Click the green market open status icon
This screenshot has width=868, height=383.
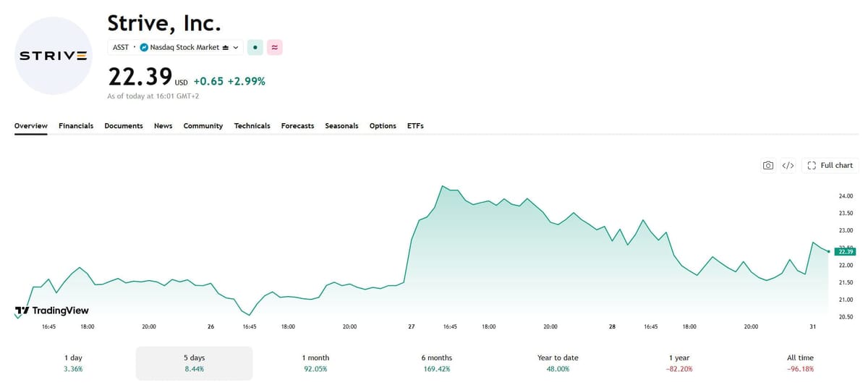coord(255,48)
